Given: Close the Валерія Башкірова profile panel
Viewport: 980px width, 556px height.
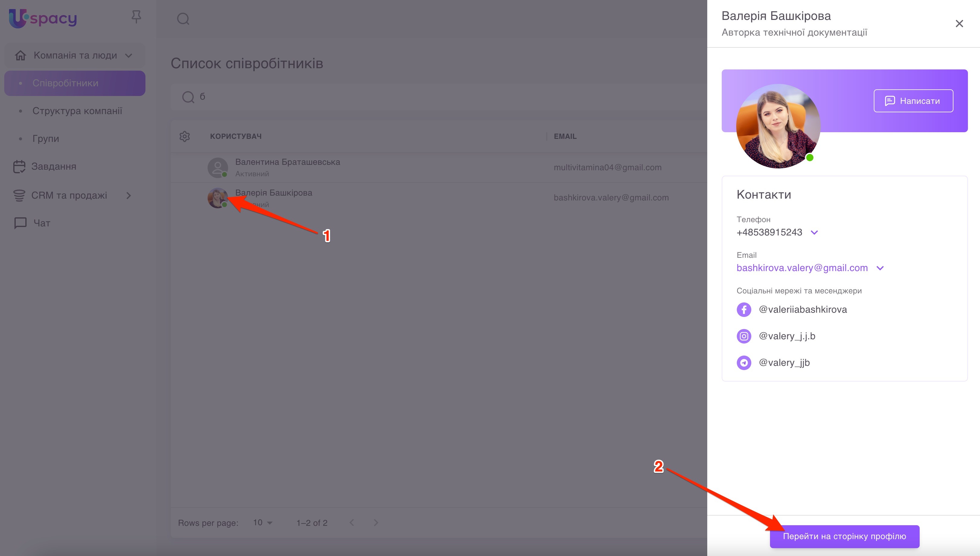Looking at the screenshot, I should pos(959,24).
